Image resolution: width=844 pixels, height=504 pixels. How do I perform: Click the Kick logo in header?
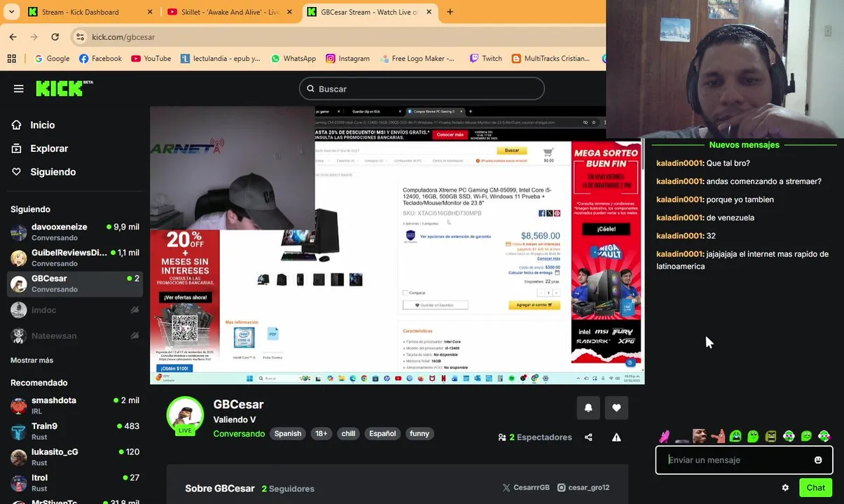click(x=64, y=87)
